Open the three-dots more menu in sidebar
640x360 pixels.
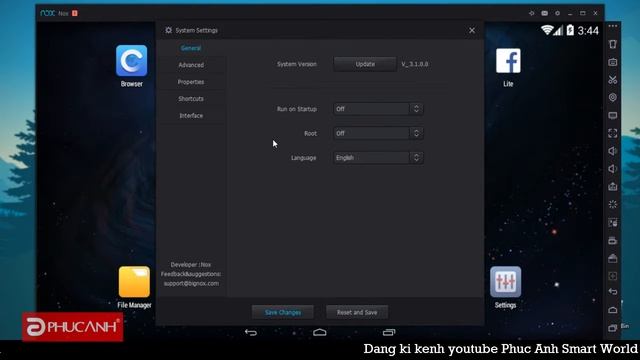(613, 26)
